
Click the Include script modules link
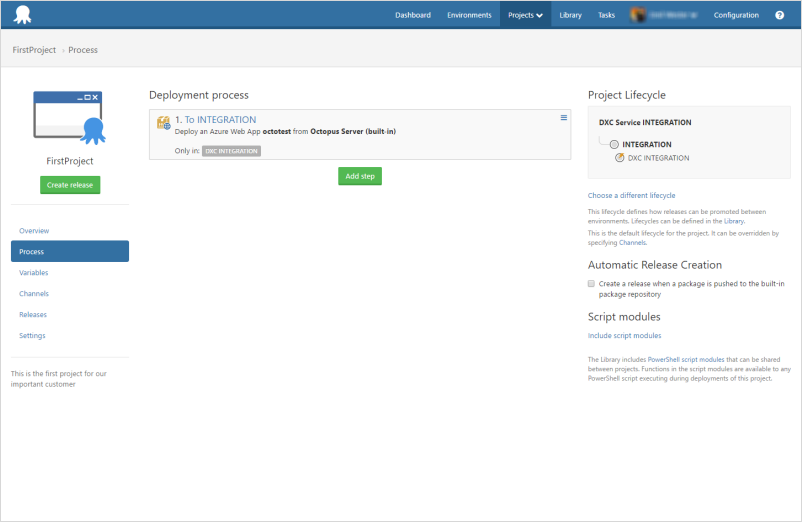pos(624,335)
